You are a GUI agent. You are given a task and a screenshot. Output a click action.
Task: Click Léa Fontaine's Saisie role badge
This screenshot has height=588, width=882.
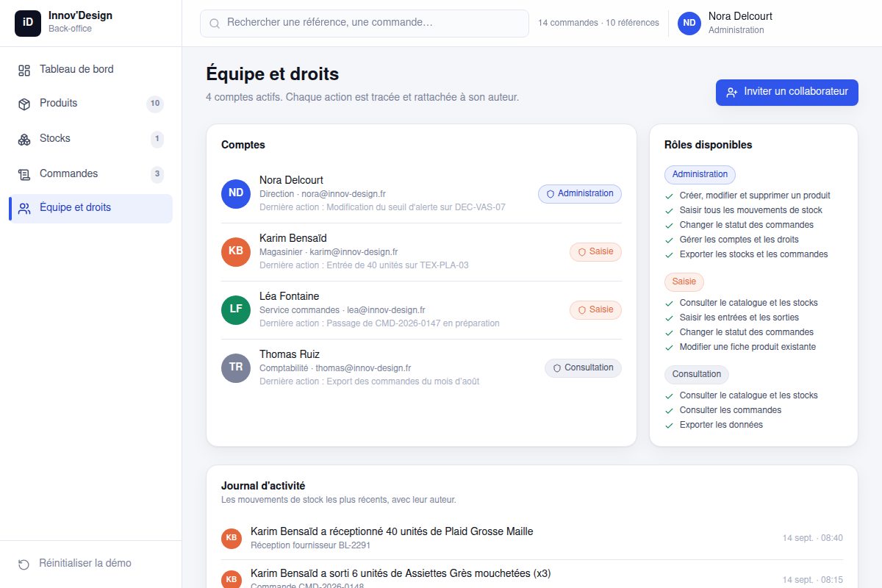tap(595, 310)
